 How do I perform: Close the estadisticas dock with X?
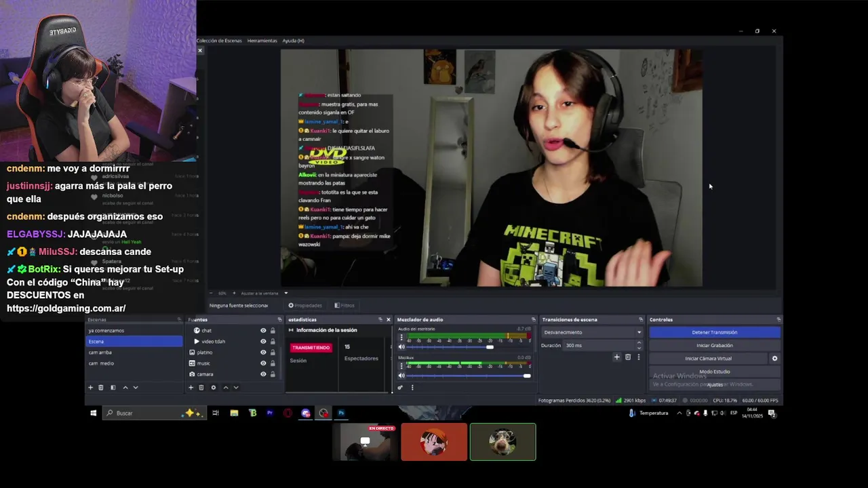click(x=388, y=319)
